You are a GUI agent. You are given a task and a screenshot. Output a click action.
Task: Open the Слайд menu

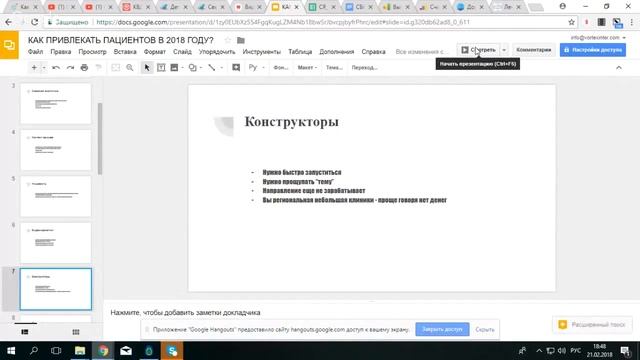pos(182,52)
